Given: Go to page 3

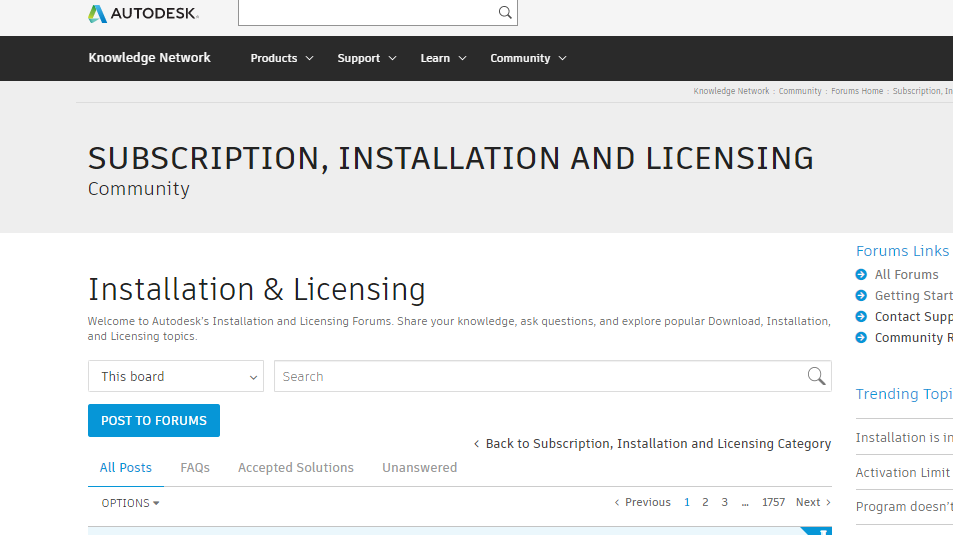Looking at the screenshot, I should [x=724, y=502].
